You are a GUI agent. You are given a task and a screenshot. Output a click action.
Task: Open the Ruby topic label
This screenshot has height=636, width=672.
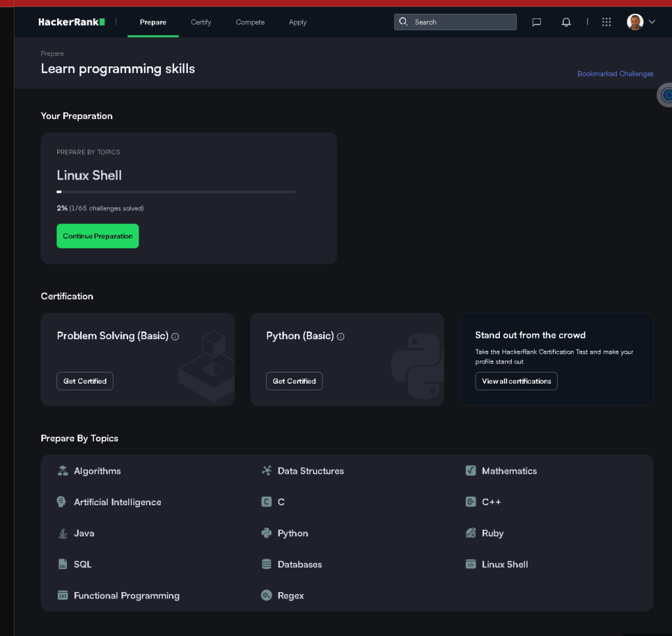click(493, 534)
